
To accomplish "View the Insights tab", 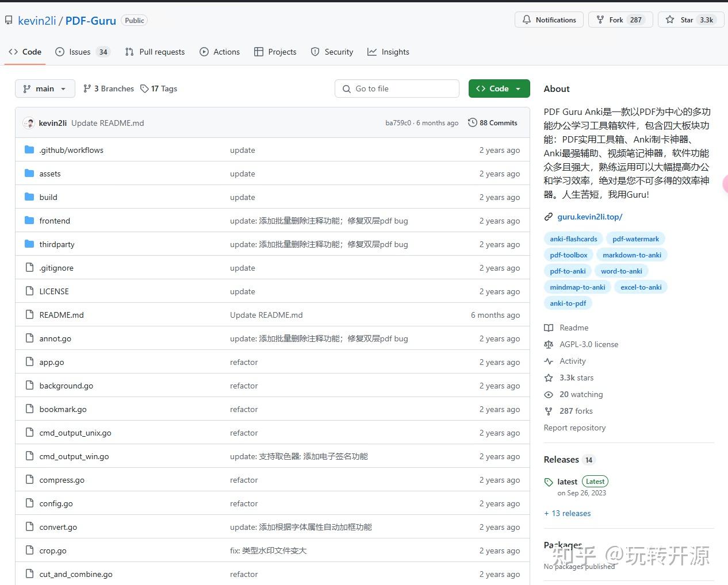I will click(388, 52).
